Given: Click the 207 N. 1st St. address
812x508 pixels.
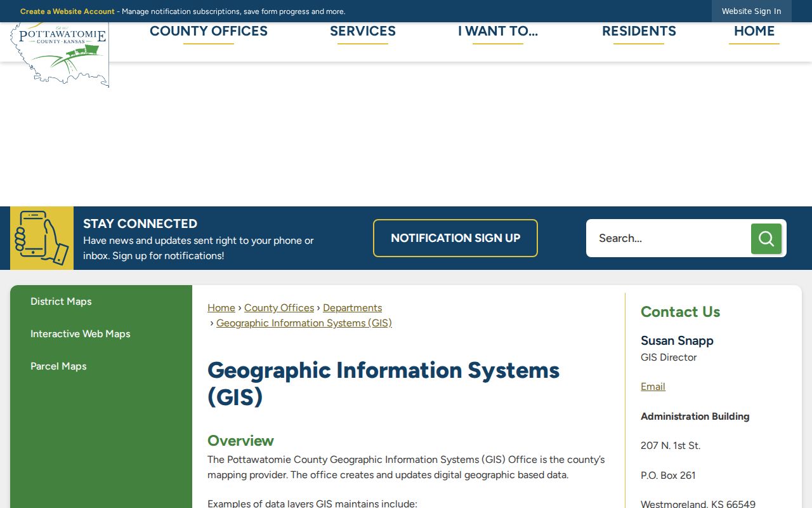Looking at the screenshot, I should 671,446.
